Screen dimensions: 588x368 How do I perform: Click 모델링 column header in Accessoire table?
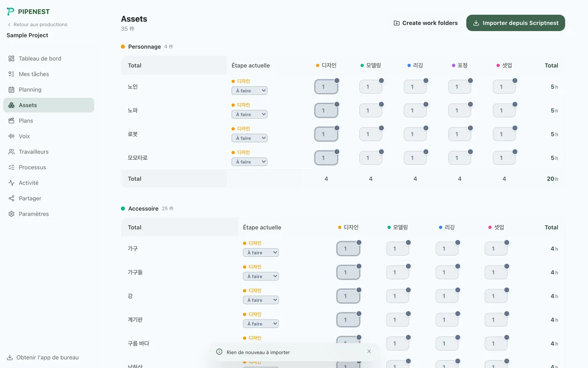(397, 227)
